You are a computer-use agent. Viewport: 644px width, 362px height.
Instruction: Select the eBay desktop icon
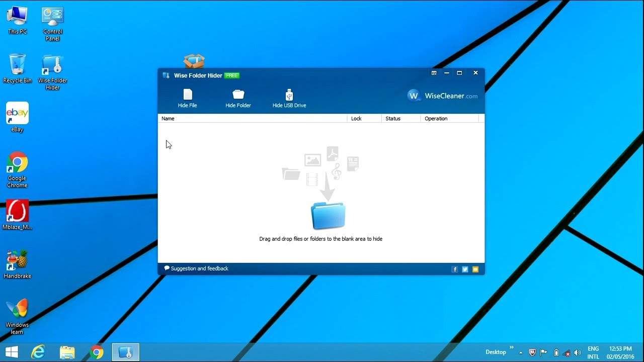click(17, 117)
